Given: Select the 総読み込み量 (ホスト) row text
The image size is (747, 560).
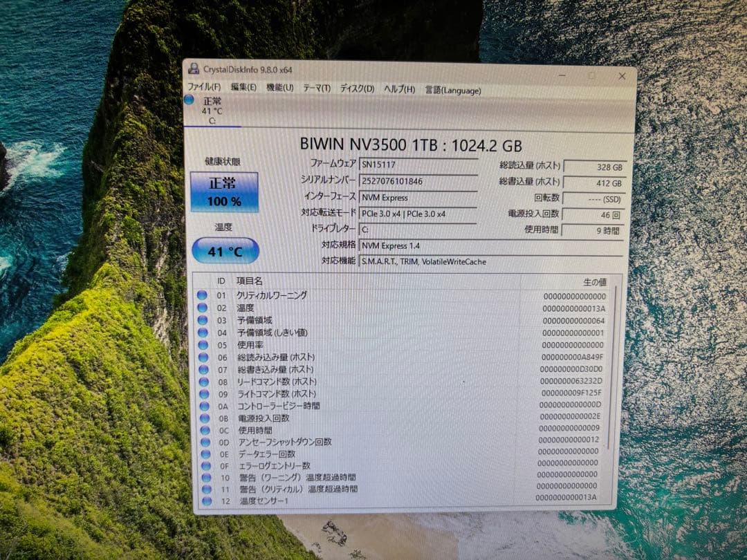Looking at the screenshot, I should click(276, 357).
